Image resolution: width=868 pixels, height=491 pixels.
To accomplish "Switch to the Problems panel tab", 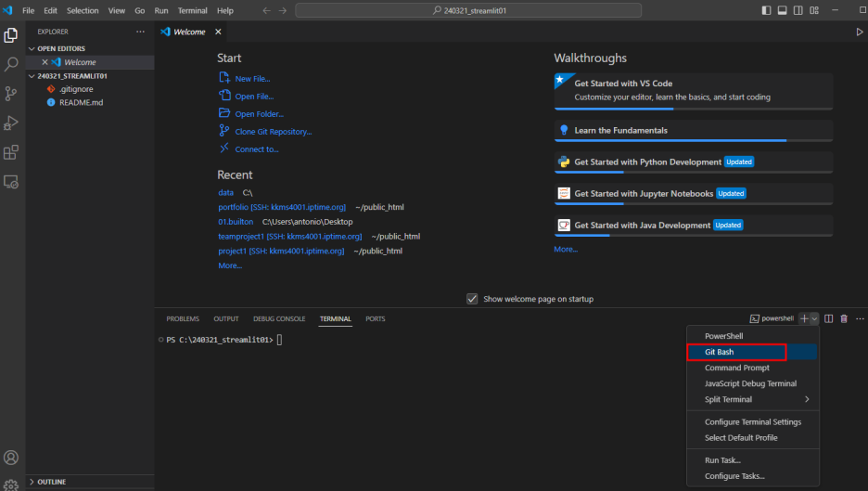I will click(x=183, y=319).
